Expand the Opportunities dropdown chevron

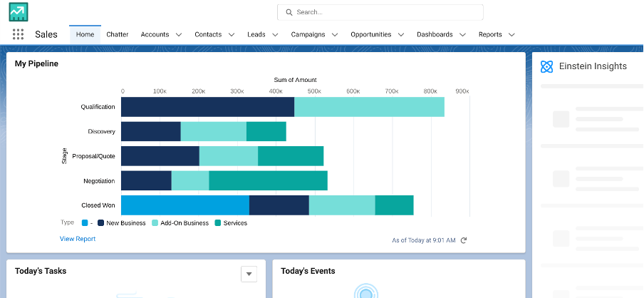pos(401,35)
